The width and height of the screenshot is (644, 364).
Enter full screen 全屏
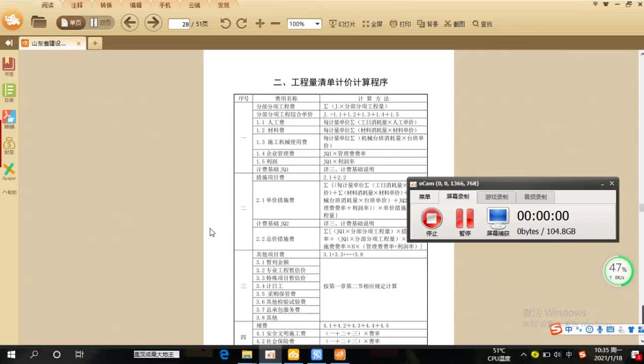tap(373, 24)
